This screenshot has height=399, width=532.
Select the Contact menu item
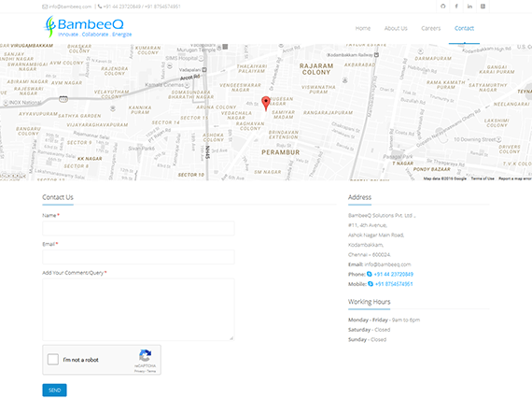coord(464,28)
